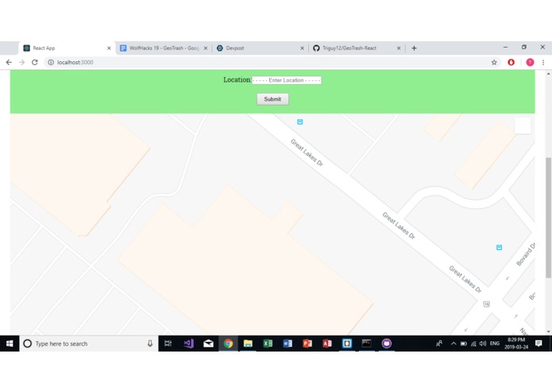The image size is (552, 392).
Task: Switch to the GeoTrash-React GitHub tab
Action: tap(357, 48)
